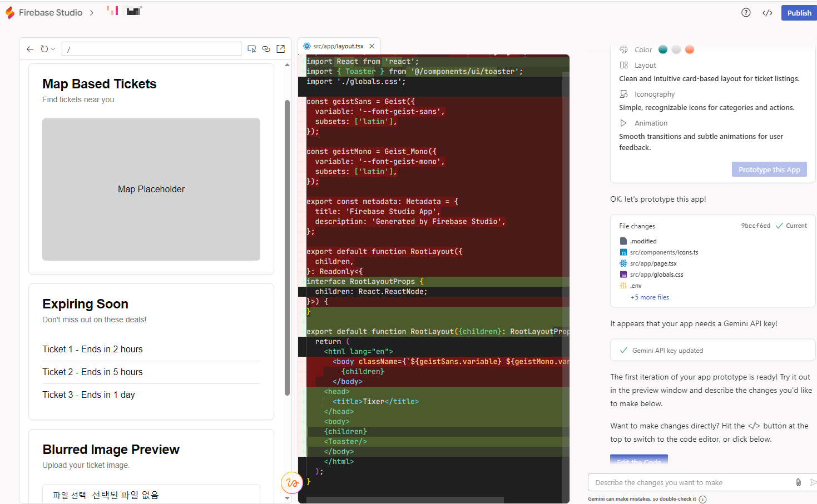
Task: Click the TypeScript icon beside icons.ts
Action: 623,252
